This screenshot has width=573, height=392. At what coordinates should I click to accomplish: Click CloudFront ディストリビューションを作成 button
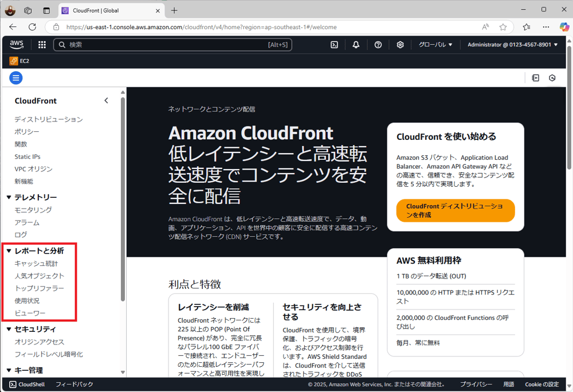coord(456,210)
